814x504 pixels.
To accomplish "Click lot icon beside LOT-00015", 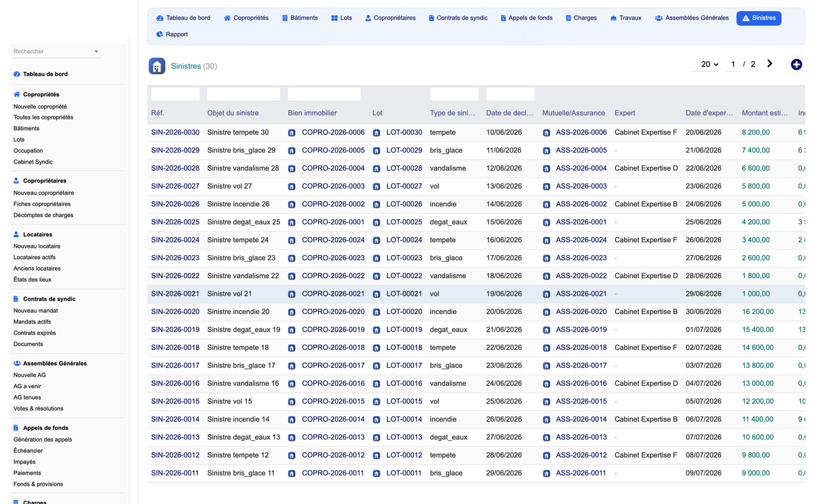I will [376, 402].
